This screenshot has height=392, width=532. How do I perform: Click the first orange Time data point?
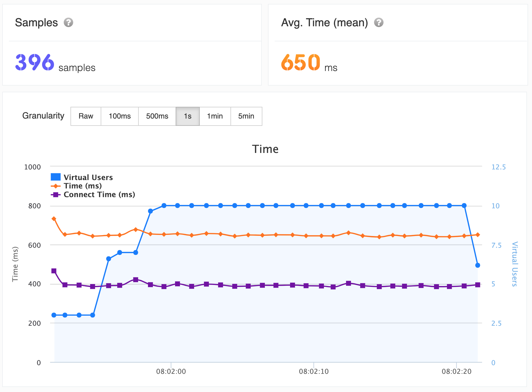(x=54, y=219)
